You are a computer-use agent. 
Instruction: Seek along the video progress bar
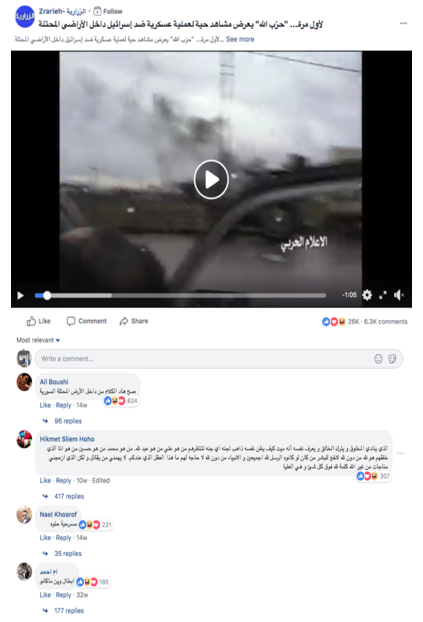click(180, 296)
